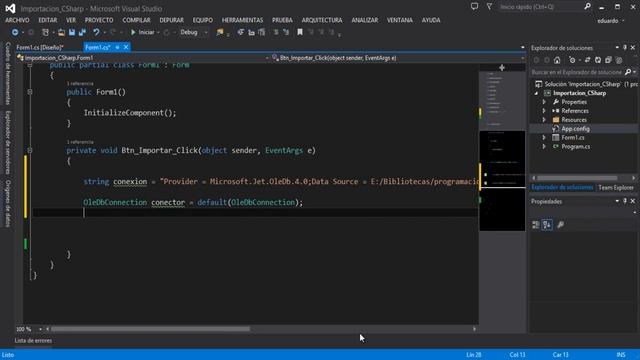Collapse the Importacion_CSharp project node

[537, 93]
